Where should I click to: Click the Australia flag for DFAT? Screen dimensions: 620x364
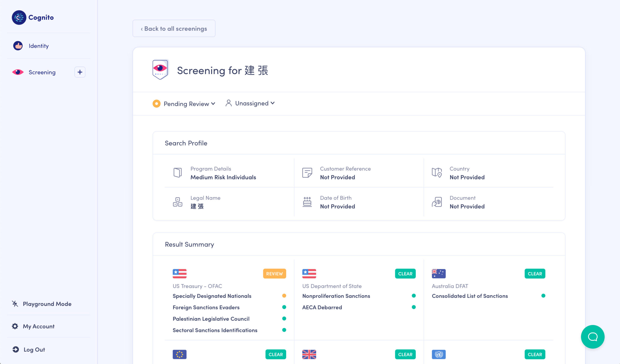(x=439, y=273)
